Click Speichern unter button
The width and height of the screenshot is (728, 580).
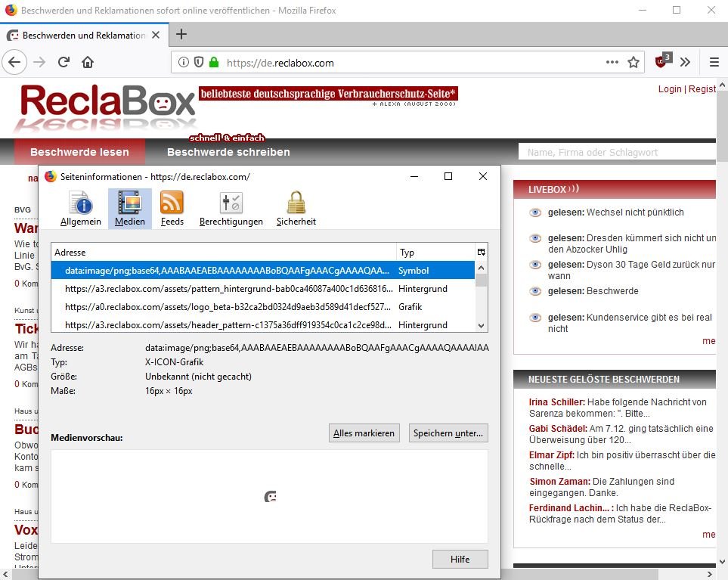(x=448, y=433)
